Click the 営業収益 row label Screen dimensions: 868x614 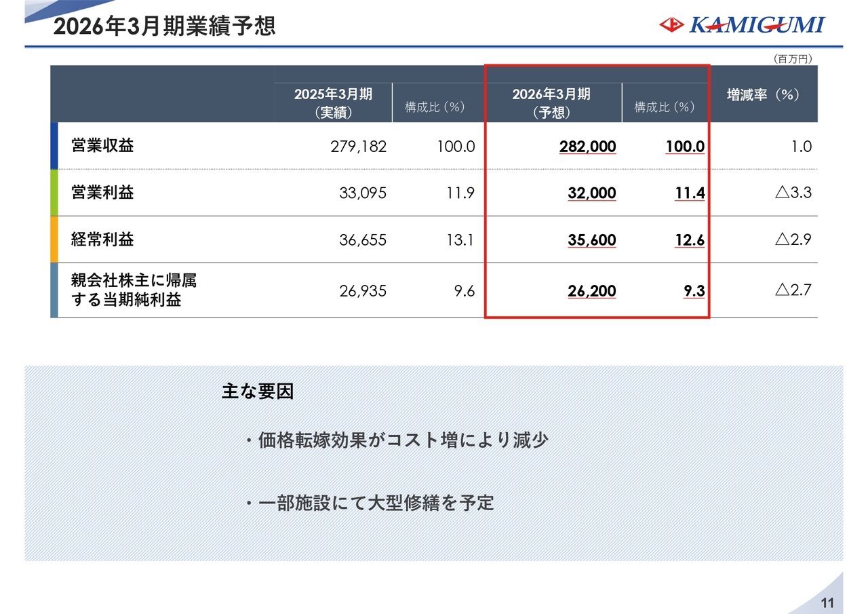(102, 146)
